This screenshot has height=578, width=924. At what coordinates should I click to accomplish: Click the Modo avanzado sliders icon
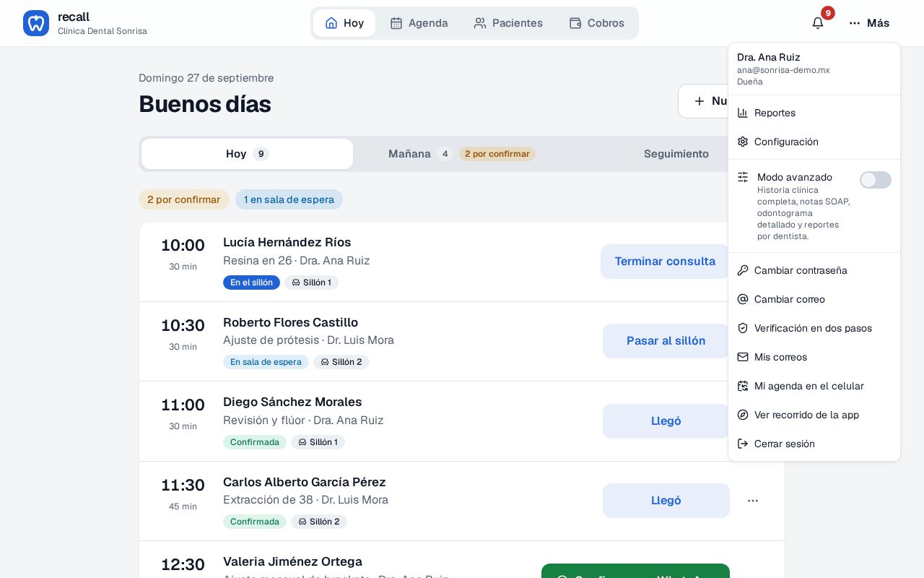coord(743,177)
